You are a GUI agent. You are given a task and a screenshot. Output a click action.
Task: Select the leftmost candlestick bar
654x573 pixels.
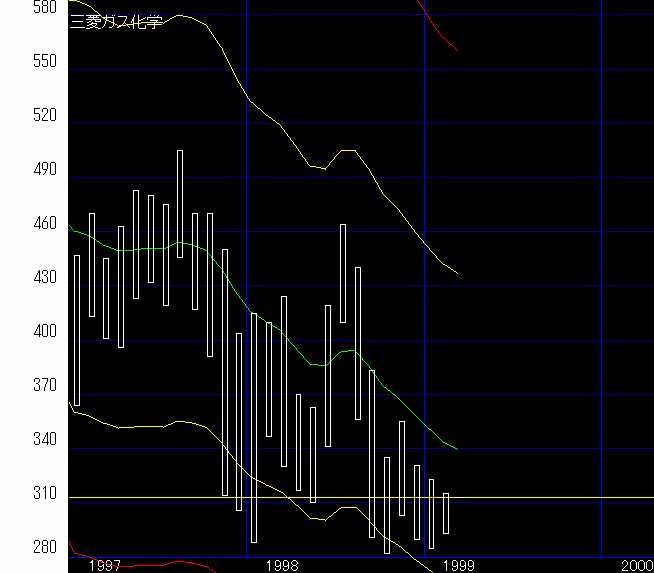pos(77,330)
